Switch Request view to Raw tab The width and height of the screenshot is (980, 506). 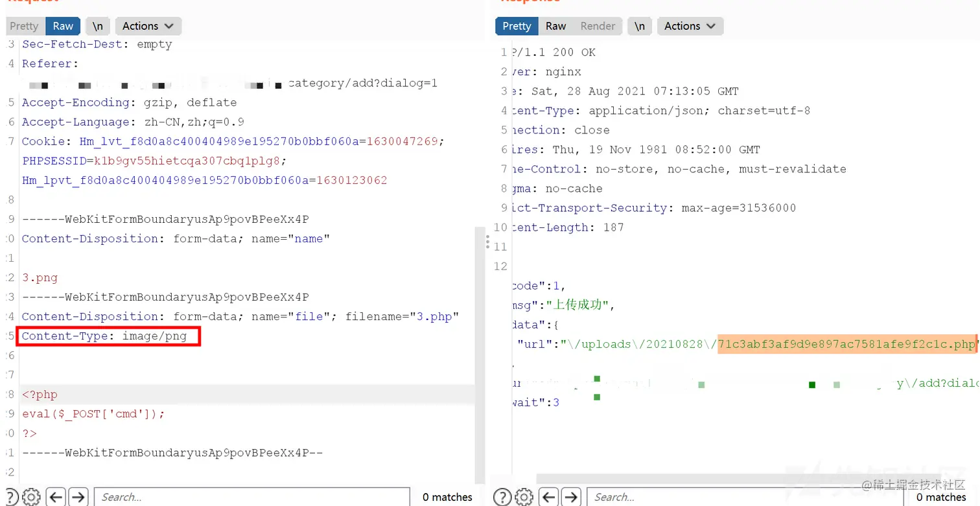[63, 26]
